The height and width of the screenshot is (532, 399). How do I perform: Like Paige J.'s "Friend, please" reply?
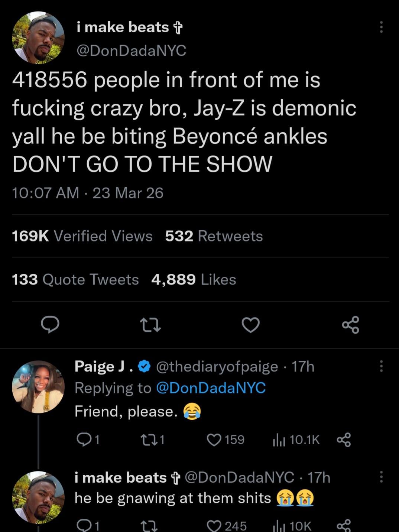[x=214, y=440]
